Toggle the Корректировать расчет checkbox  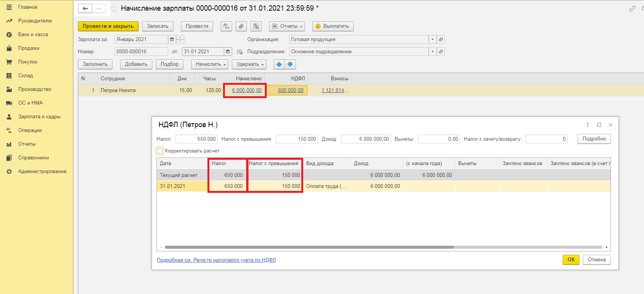pyautogui.click(x=160, y=151)
